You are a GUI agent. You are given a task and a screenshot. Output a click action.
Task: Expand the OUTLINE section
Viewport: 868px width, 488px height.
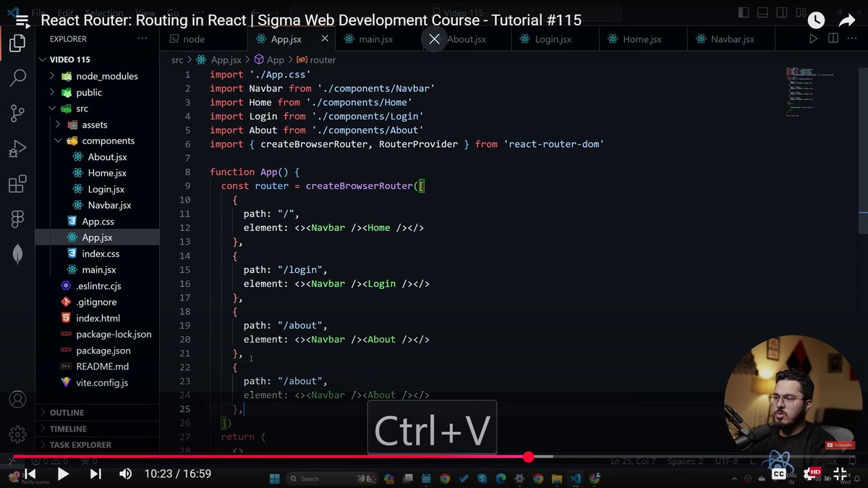click(x=97, y=413)
